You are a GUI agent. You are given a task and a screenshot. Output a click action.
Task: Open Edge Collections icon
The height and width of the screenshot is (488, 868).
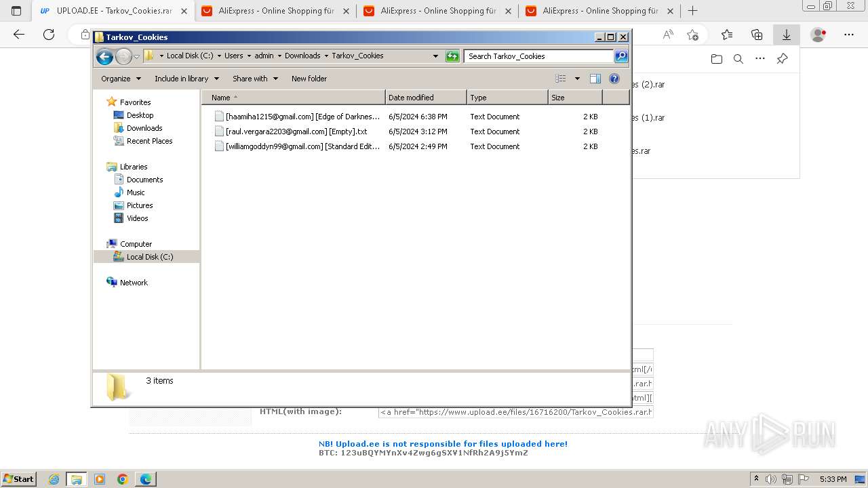[x=757, y=35]
